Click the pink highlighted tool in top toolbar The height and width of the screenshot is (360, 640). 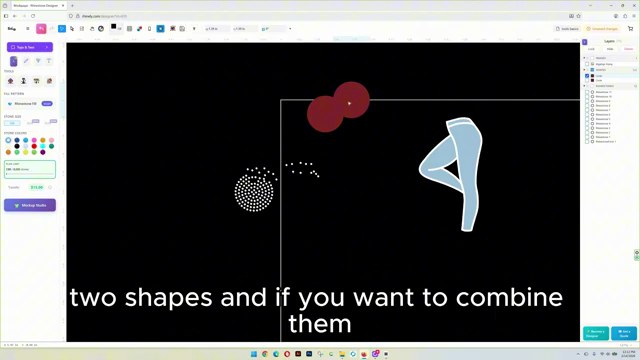41,29
